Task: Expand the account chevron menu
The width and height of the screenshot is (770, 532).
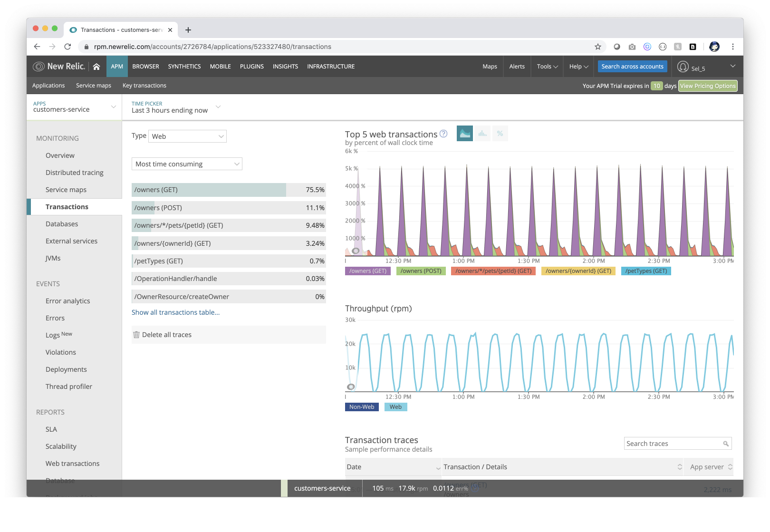Action: (x=733, y=66)
